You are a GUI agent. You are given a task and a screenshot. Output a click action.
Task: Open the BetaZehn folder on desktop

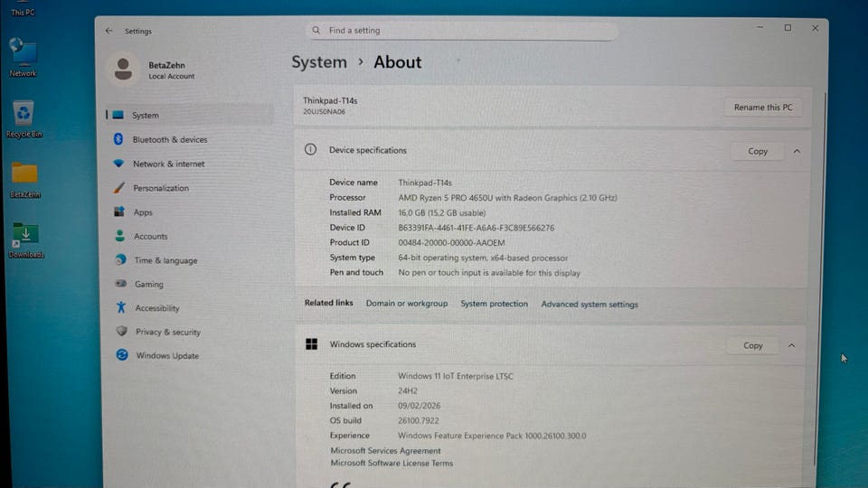click(x=25, y=180)
